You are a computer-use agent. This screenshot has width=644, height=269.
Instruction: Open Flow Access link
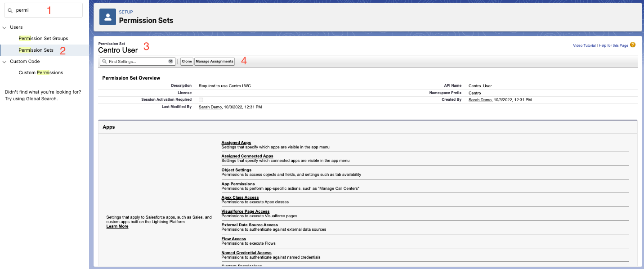point(234,239)
